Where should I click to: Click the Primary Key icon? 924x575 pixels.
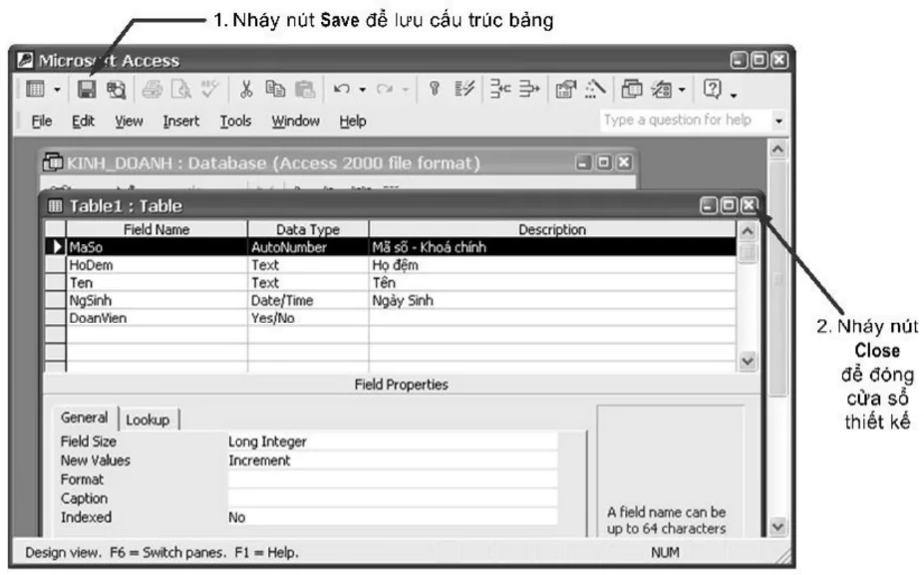click(x=435, y=90)
